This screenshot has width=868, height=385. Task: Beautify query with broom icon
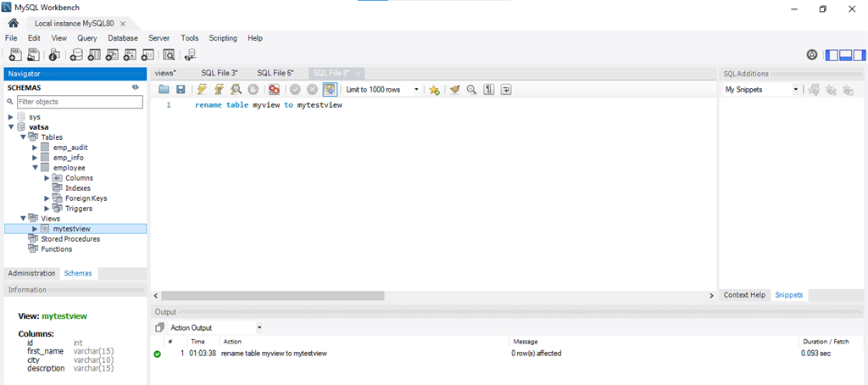455,89
